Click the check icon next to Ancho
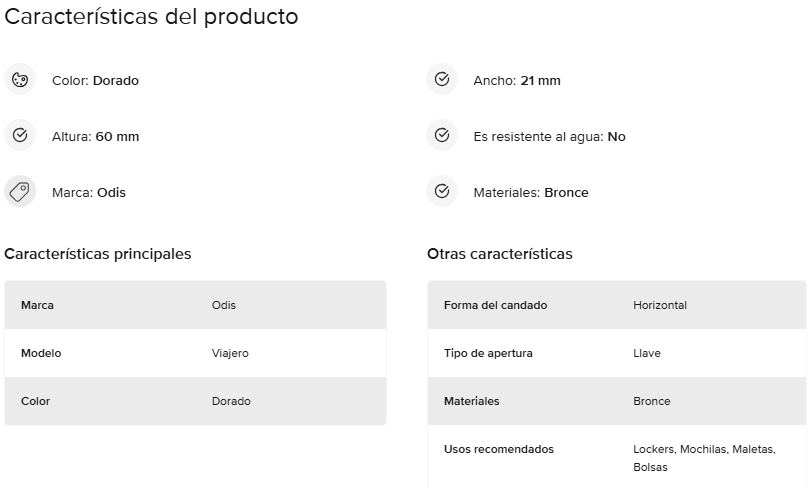Image resolution: width=811 pixels, height=488 pixels. 442,80
